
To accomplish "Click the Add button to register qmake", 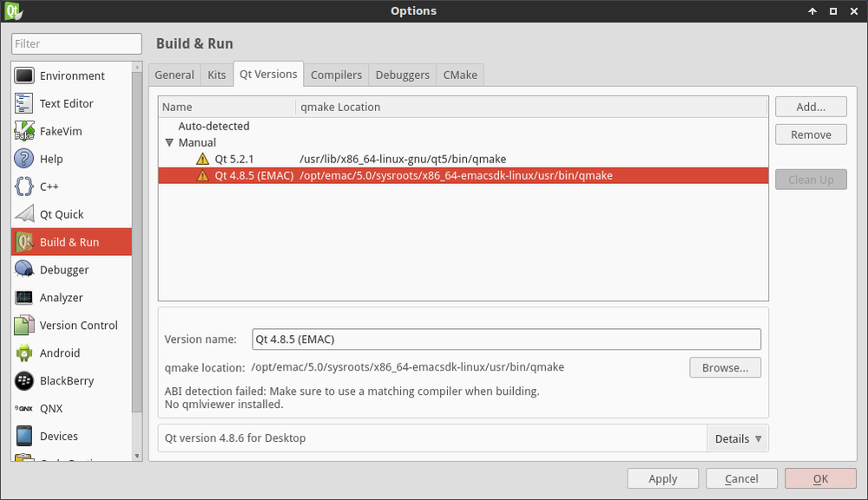I will tap(810, 106).
